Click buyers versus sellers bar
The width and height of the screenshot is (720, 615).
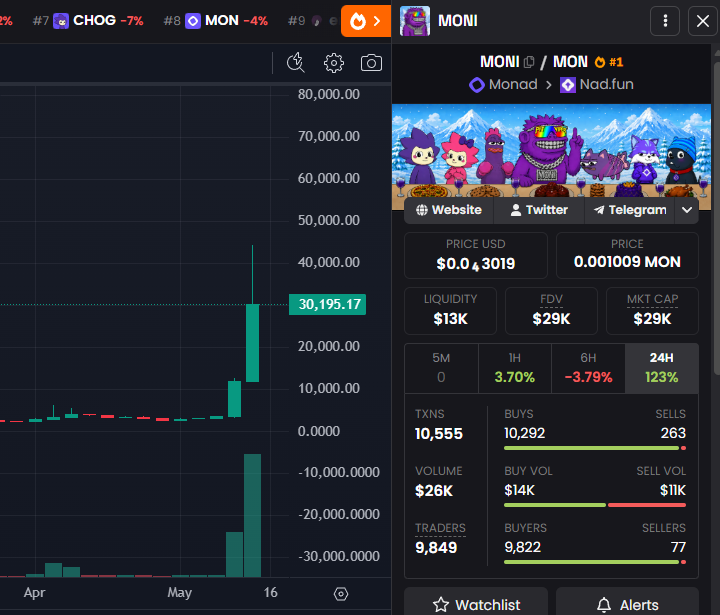click(595, 562)
